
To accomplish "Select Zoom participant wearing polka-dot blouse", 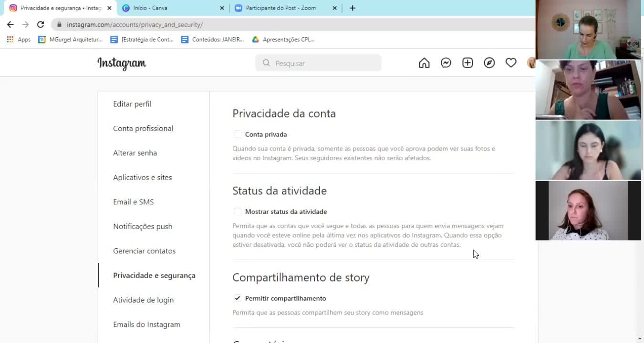I will (x=588, y=211).
